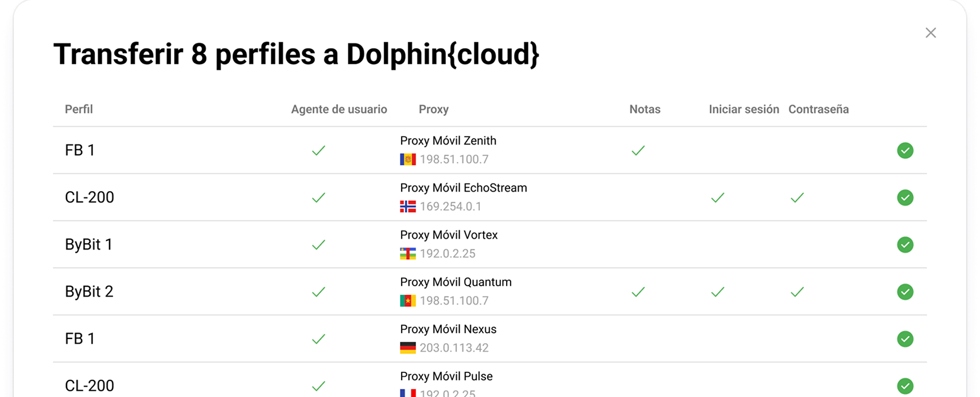Image resolution: width=980 pixels, height=397 pixels.
Task: Click the Cameroon flag for Proxy Móvil Quantum
Action: point(408,301)
